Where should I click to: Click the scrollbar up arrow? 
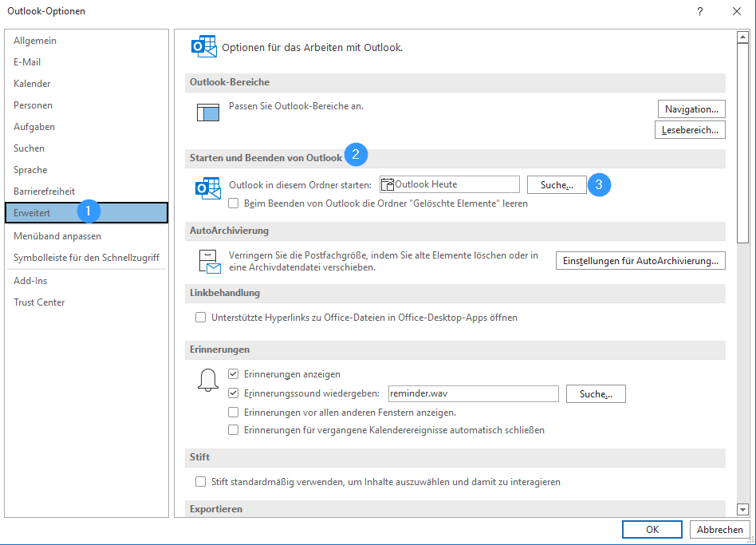pyautogui.click(x=742, y=38)
